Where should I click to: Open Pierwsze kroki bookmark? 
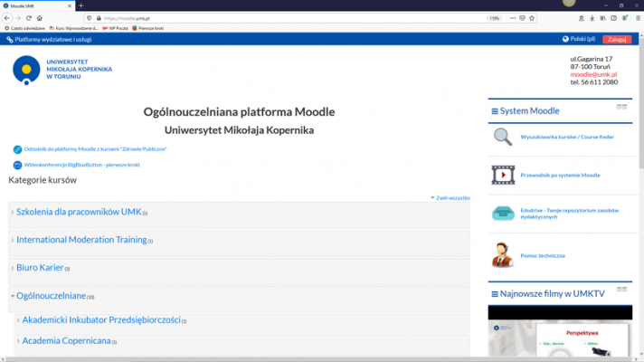[147, 28]
